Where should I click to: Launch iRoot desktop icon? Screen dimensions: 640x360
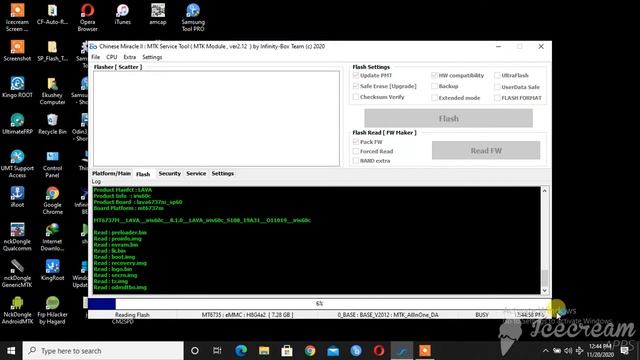coord(17,197)
